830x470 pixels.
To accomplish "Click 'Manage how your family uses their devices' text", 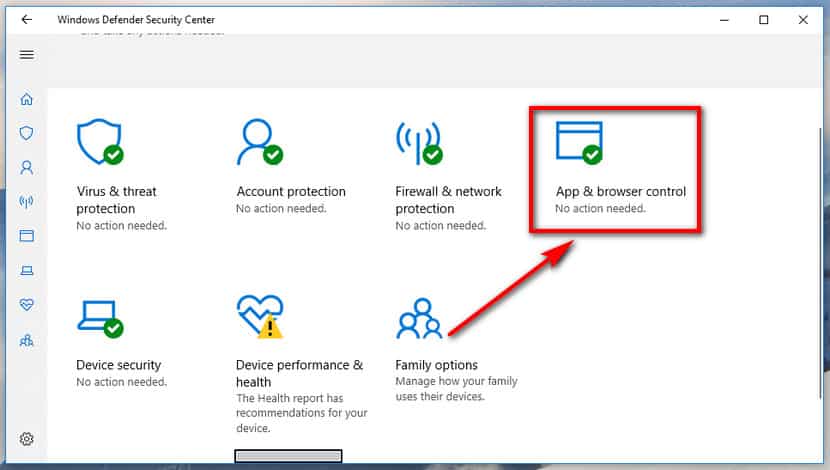I will (456, 388).
